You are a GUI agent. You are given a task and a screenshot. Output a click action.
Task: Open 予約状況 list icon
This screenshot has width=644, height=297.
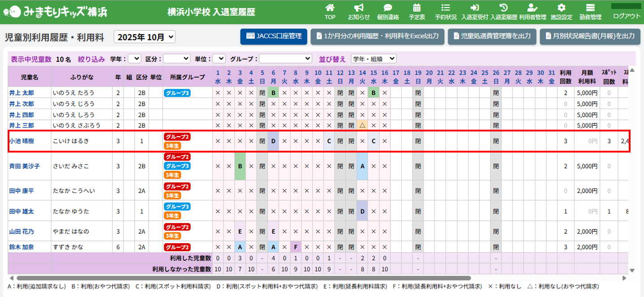pos(445,8)
